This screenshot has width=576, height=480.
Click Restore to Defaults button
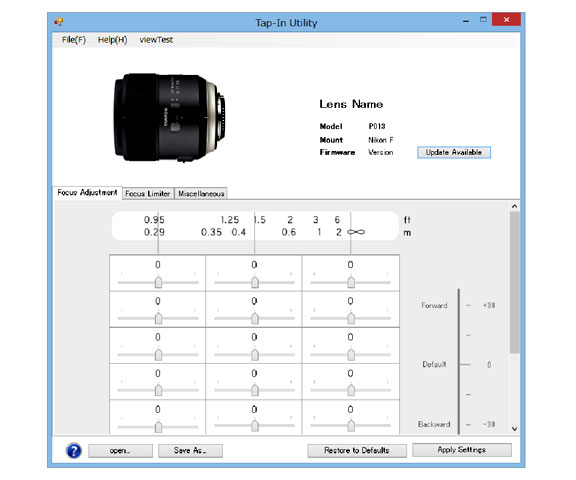tap(357, 450)
